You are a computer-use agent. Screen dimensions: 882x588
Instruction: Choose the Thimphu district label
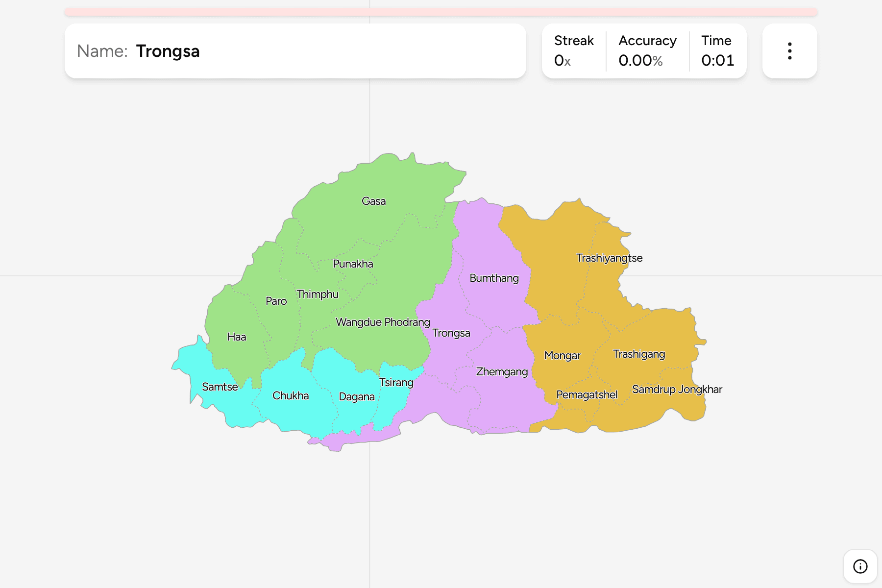pyautogui.click(x=318, y=294)
